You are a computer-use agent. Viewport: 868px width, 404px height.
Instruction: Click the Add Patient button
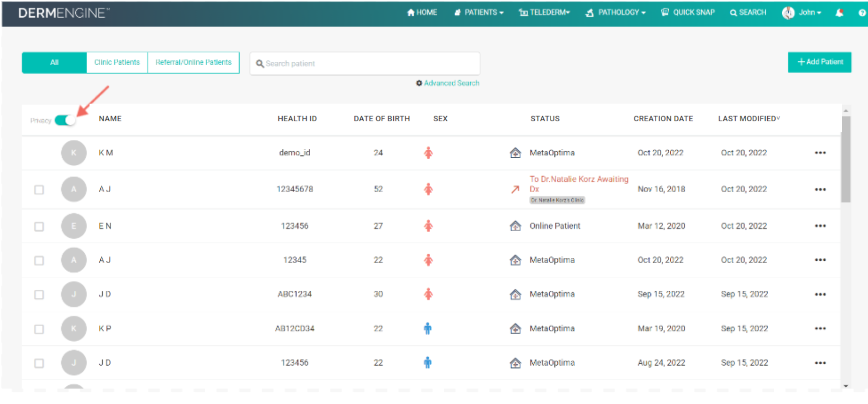click(x=819, y=62)
